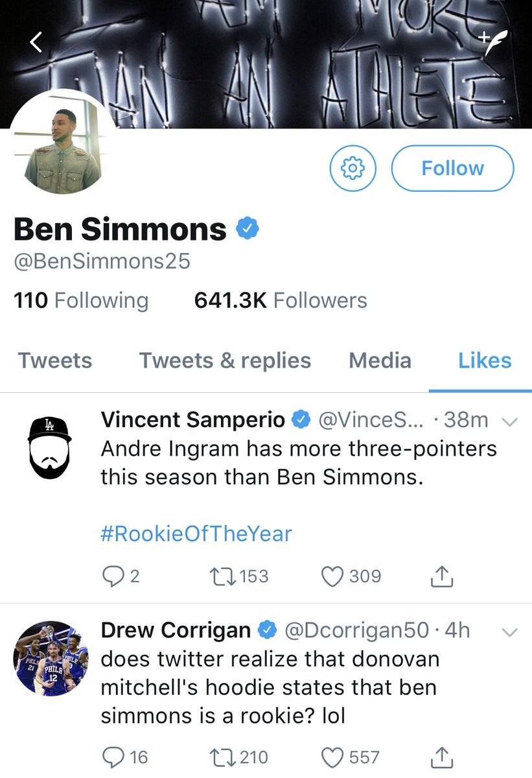The image size is (532, 778).
Task: Toggle like on Drew Corrigan's tweet
Action: [x=332, y=757]
